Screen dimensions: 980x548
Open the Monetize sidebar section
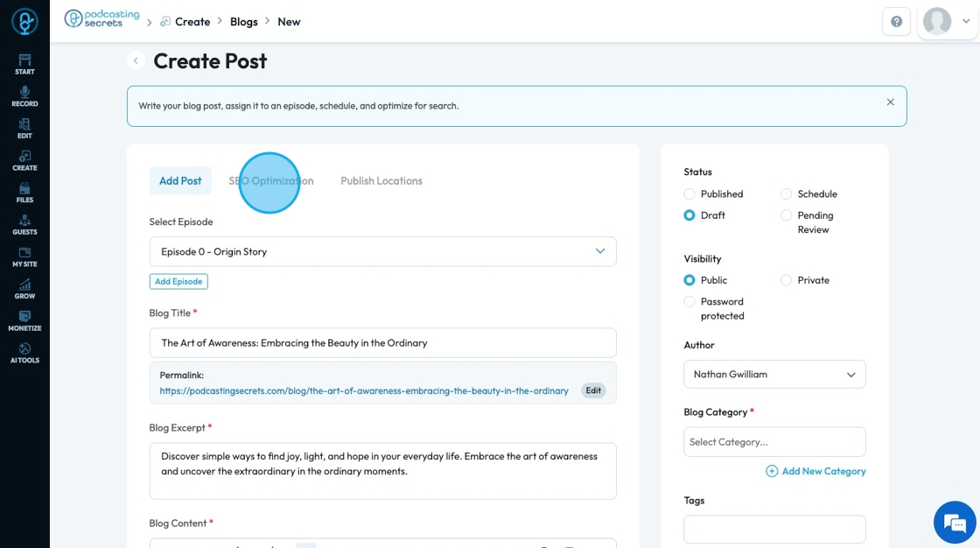coord(24,321)
